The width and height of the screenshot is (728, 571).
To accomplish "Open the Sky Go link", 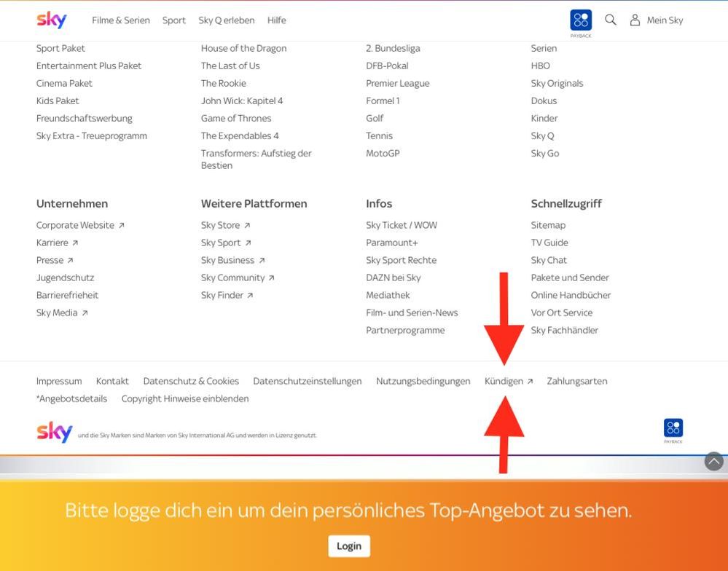I will 545,154.
